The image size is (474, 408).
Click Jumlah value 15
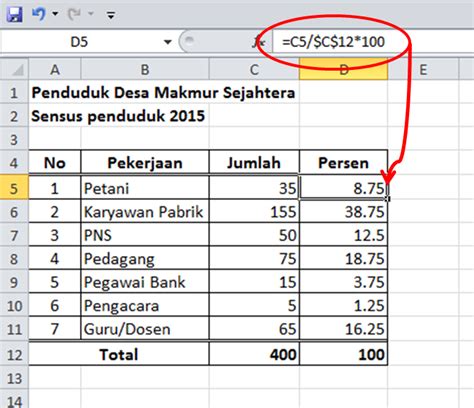pyautogui.click(x=254, y=282)
